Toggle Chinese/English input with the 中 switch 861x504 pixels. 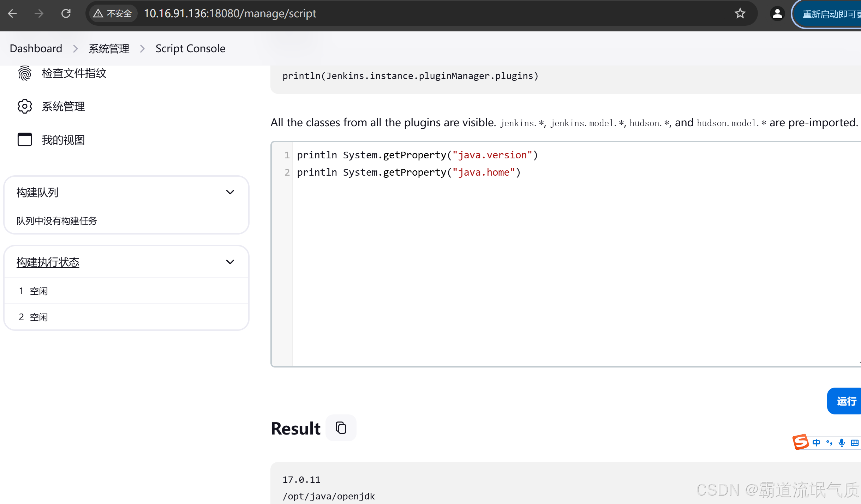pos(817,443)
